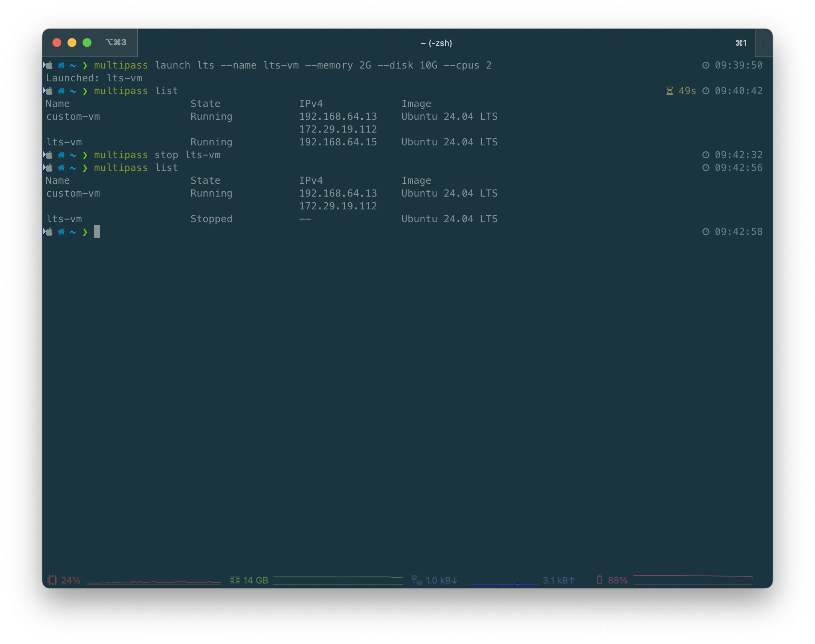Click the clock icon beside 09:39:50
815x644 pixels.
(x=706, y=65)
